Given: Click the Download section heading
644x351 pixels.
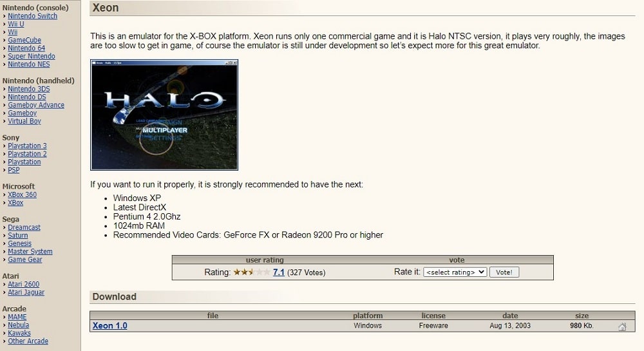Looking at the screenshot, I should tap(114, 296).
